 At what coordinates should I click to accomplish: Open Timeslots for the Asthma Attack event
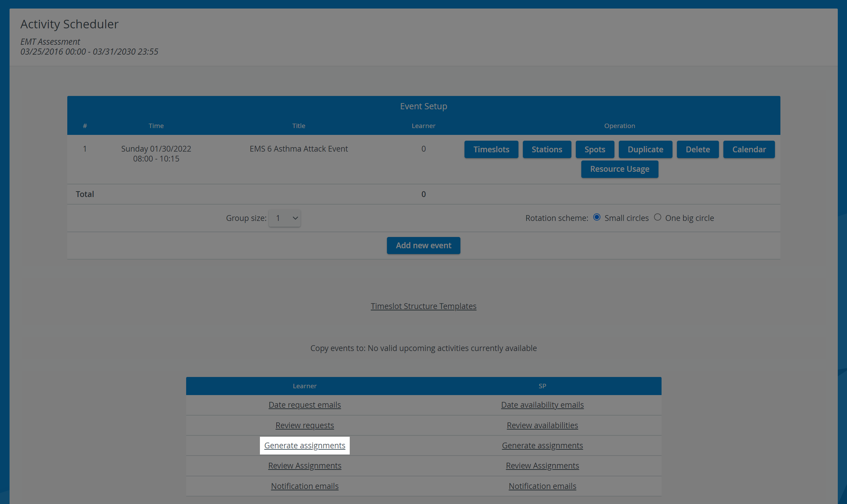pyautogui.click(x=491, y=149)
